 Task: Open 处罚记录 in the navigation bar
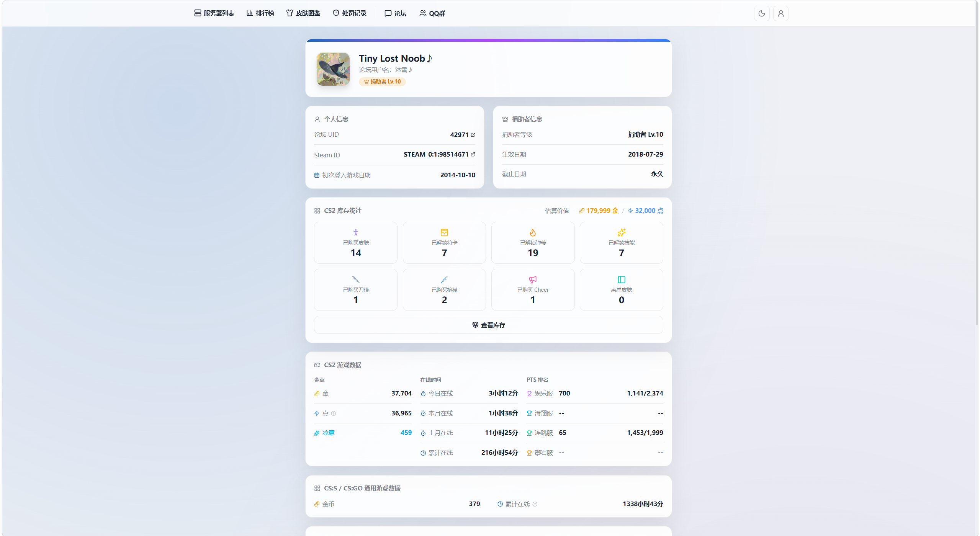(x=350, y=13)
